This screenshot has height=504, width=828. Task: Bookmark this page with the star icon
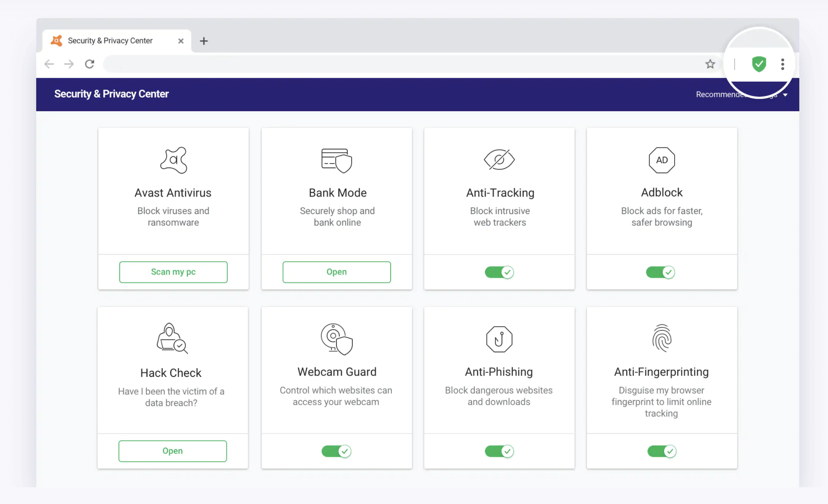pos(710,64)
